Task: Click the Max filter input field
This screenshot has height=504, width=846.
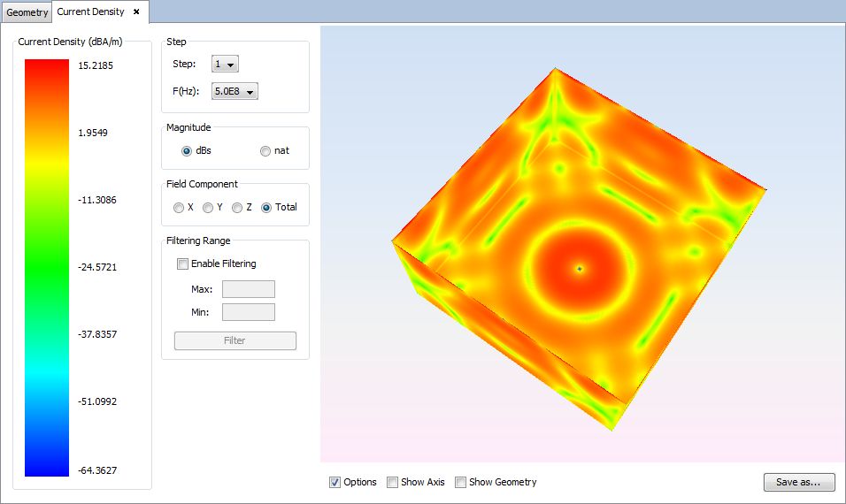Action: [x=248, y=289]
